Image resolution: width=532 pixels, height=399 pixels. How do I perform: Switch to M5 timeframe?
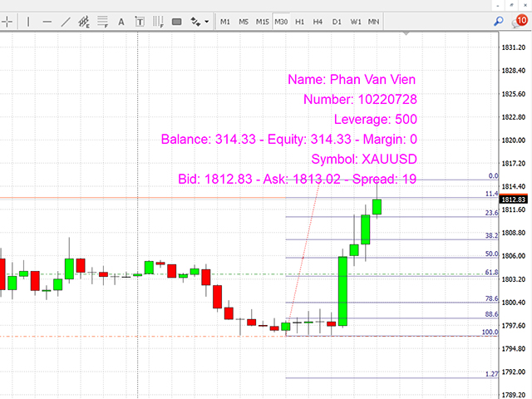click(244, 22)
